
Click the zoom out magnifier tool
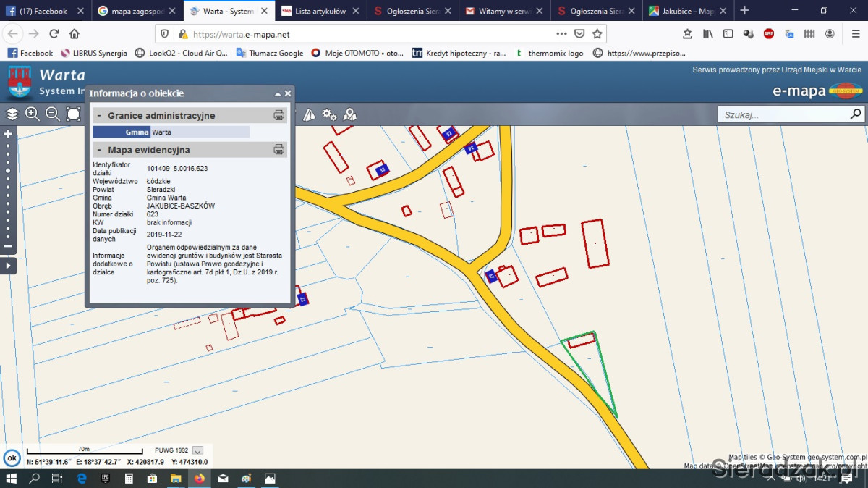[x=53, y=114]
